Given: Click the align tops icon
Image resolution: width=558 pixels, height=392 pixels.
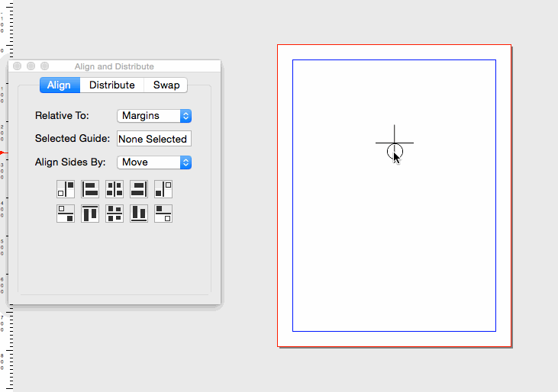Looking at the screenshot, I should [90, 214].
